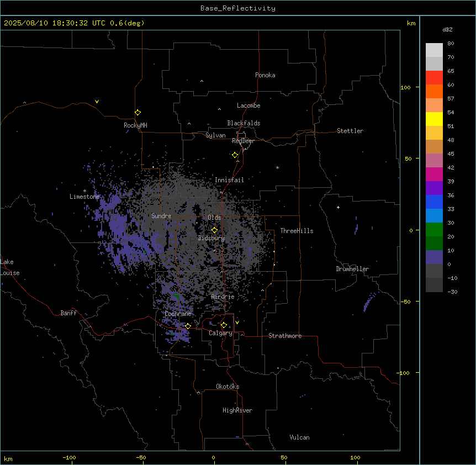Click the Drumheller label
Viewport: 476px width, 465px height.
pyautogui.click(x=352, y=269)
